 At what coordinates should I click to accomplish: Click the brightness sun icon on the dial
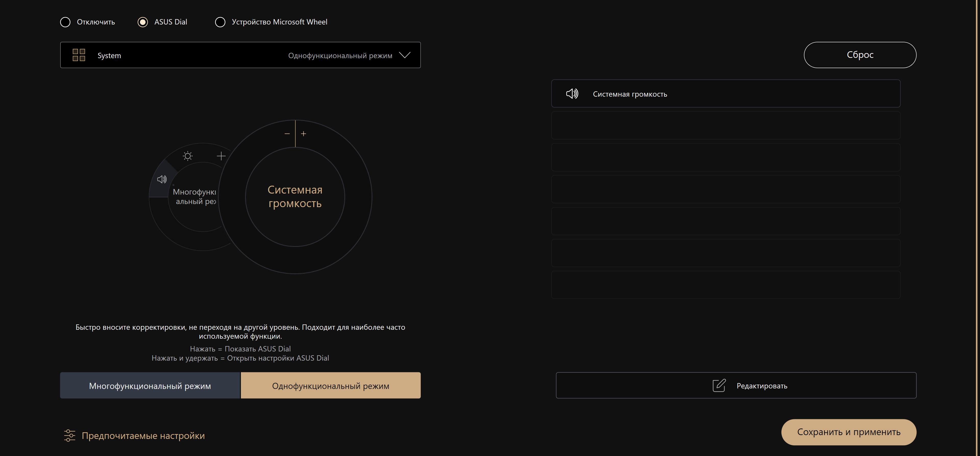188,156
